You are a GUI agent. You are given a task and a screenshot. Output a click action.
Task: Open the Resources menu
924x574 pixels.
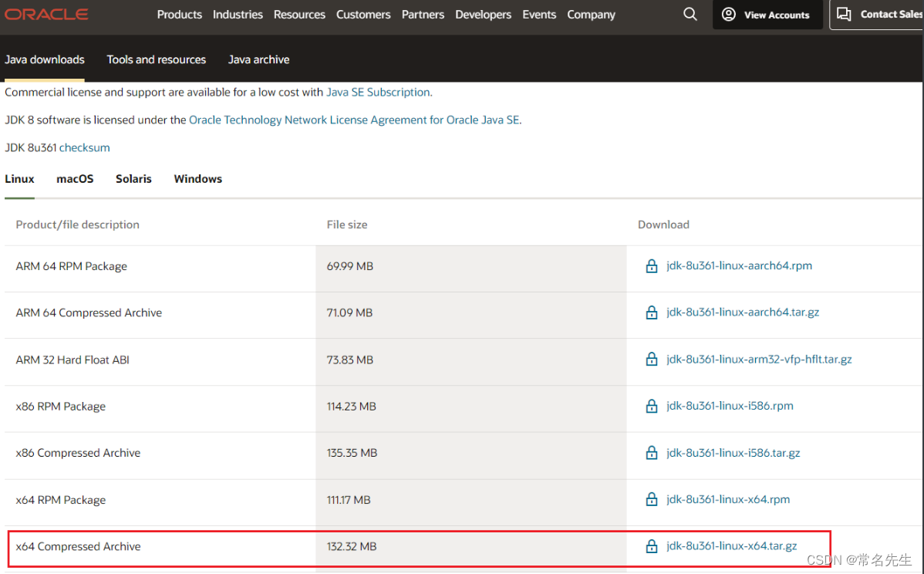coord(299,14)
